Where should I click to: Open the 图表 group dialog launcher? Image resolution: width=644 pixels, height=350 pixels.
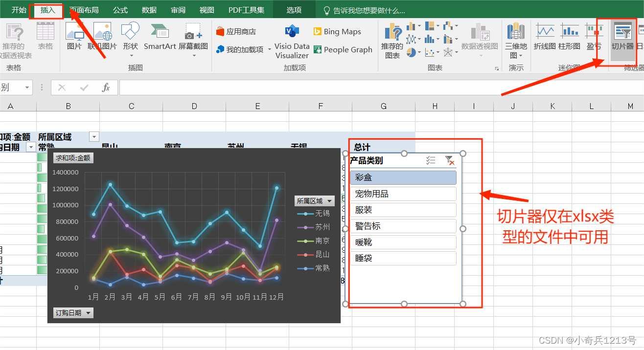click(x=497, y=68)
